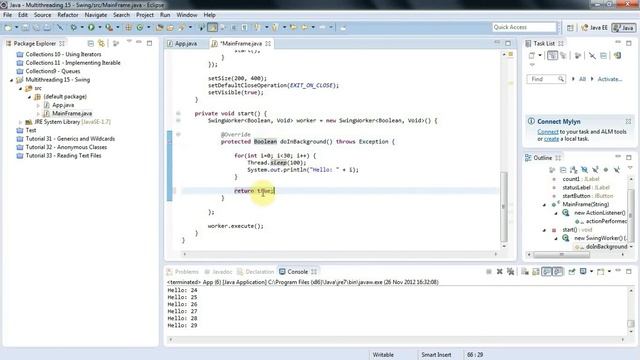Switch to the App.java editor tab
The image size is (640, 360).
[x=182, y=43]
